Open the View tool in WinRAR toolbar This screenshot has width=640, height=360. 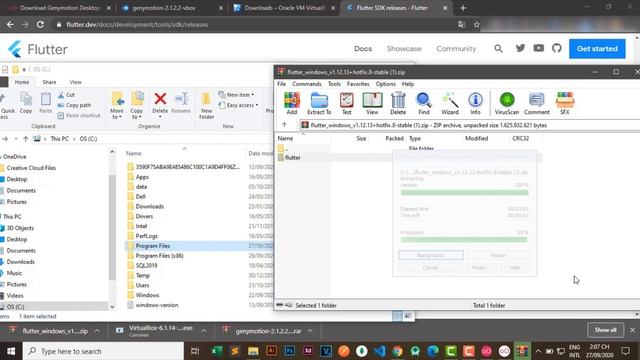click(372, 103)
